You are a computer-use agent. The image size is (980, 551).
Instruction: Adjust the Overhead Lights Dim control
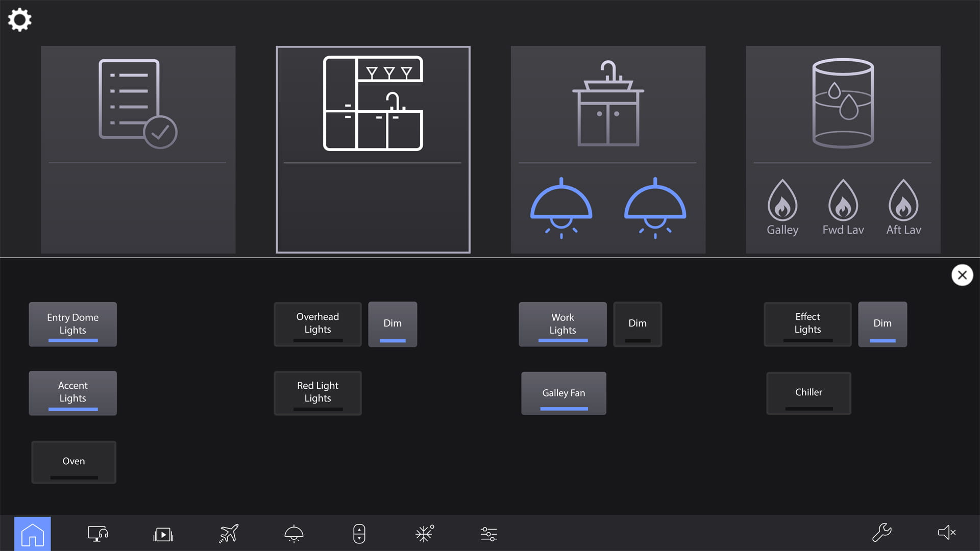(x=392, y=323)
